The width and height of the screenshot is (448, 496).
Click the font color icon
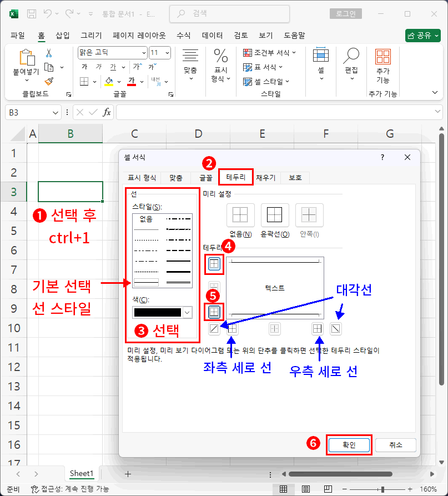tap(132, 82)
